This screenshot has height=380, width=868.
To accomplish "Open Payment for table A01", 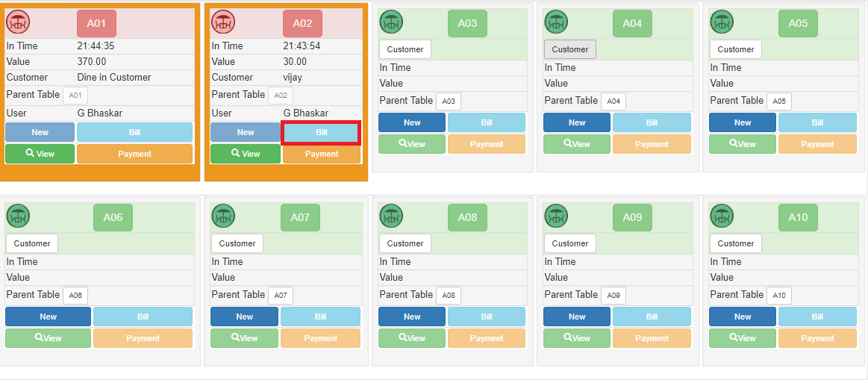I will (x=134, y=154).
